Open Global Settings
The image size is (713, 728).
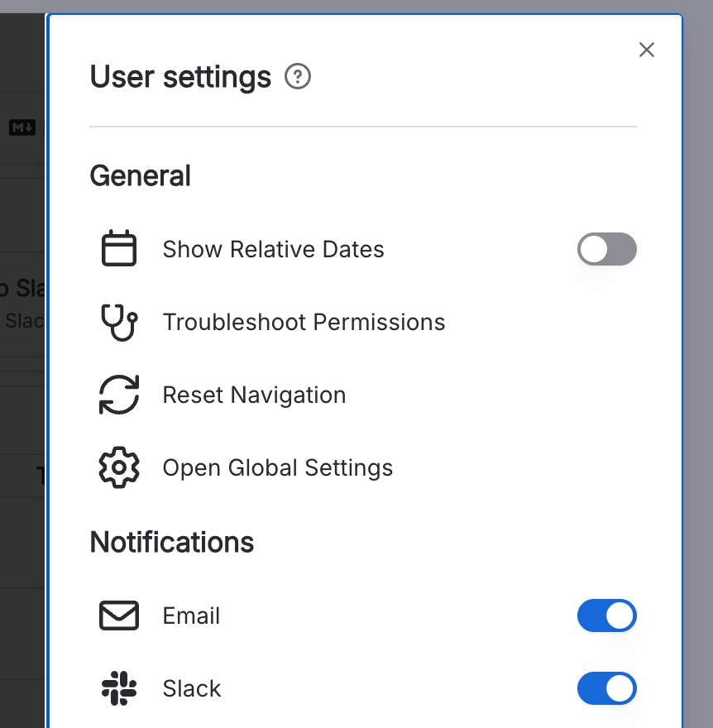pos(278,467)
